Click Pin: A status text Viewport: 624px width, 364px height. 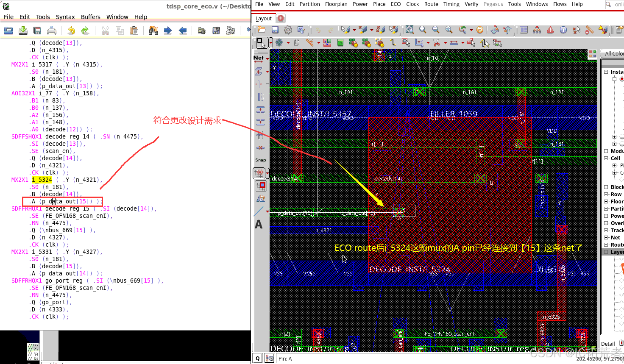[285, 358]
